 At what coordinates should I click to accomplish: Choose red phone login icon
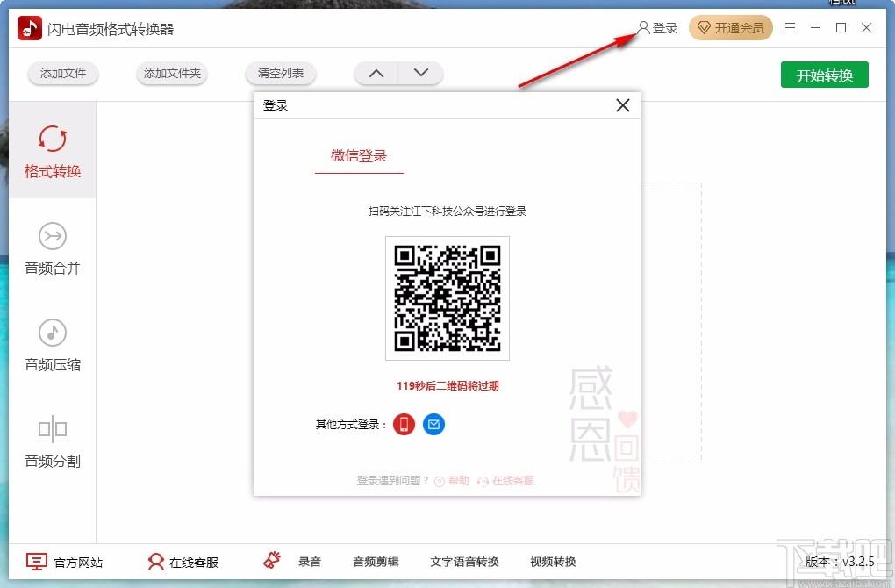point(405,424)
